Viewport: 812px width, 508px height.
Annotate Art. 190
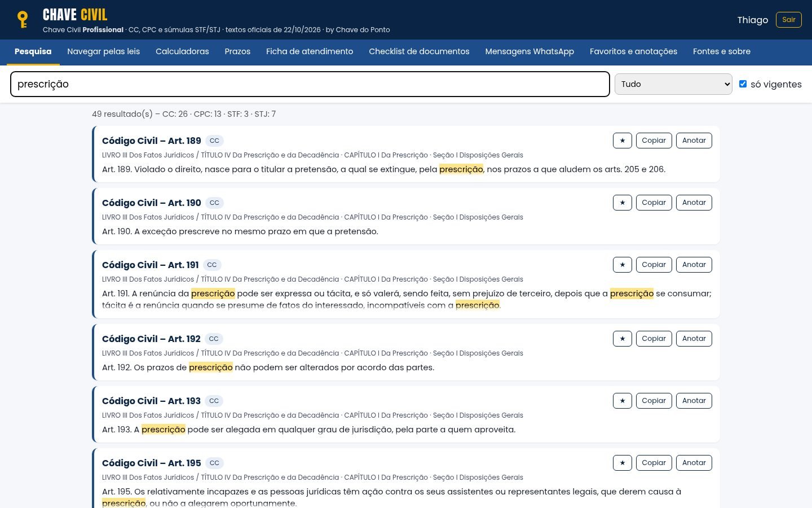[694, 203]
